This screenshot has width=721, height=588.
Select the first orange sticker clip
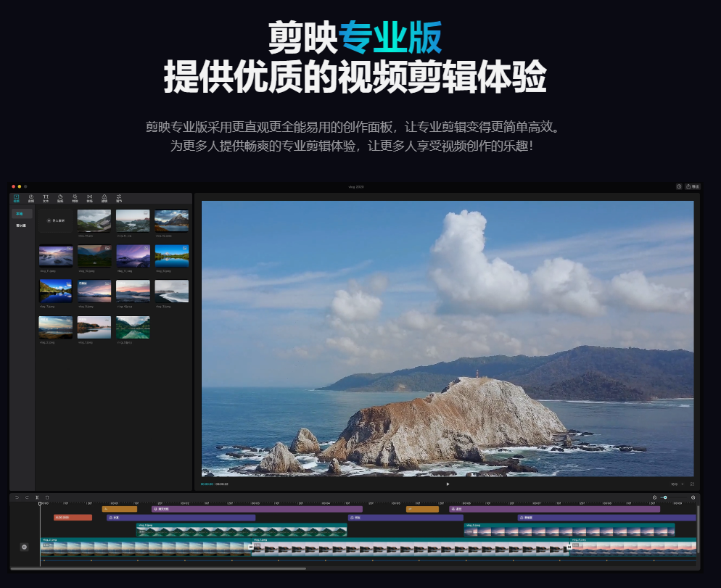coord(120,509)
